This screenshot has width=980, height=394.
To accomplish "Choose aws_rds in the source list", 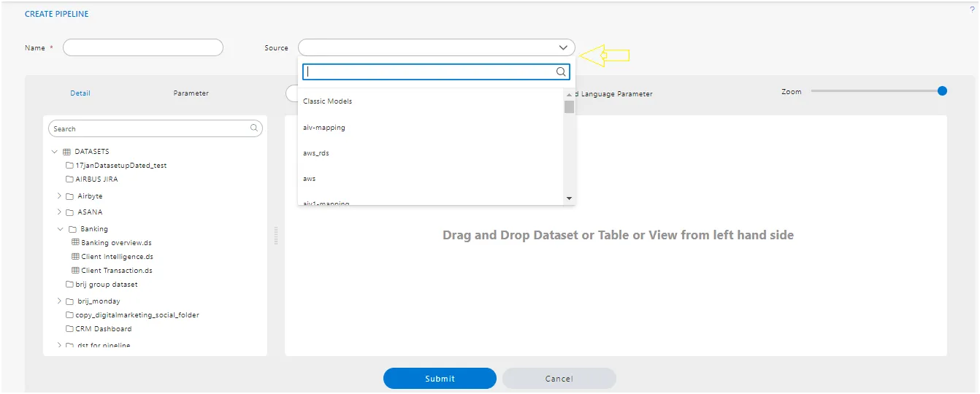I will 430,153.
